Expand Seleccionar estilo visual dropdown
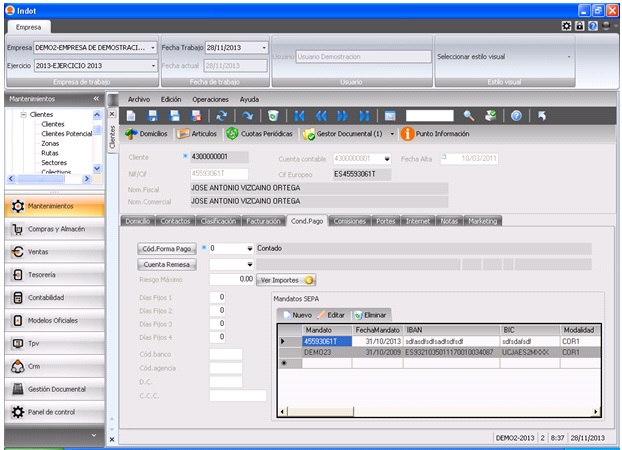 click(x=570, y=57)
